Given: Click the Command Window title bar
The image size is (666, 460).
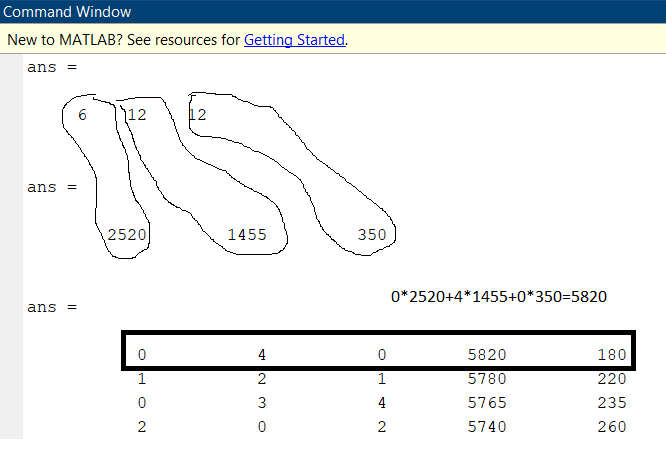Looking at the screenshot, I should tap(65, 13).
